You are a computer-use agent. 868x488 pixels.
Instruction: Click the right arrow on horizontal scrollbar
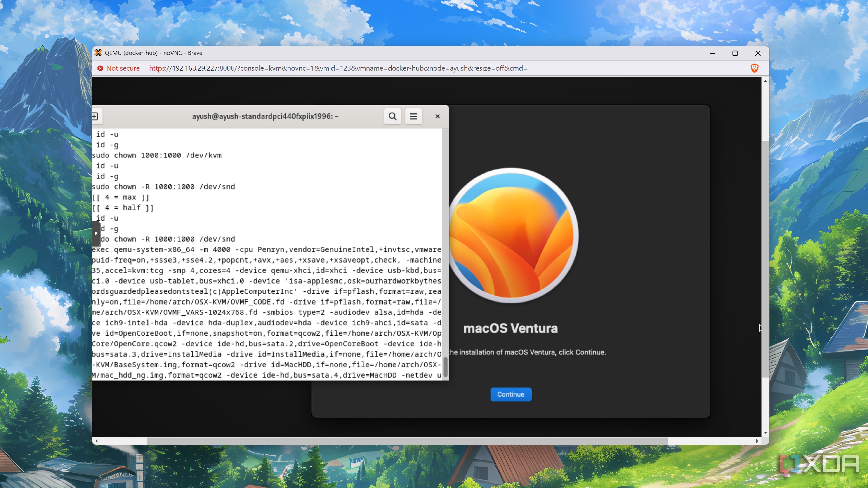click(x=757, y=441)
